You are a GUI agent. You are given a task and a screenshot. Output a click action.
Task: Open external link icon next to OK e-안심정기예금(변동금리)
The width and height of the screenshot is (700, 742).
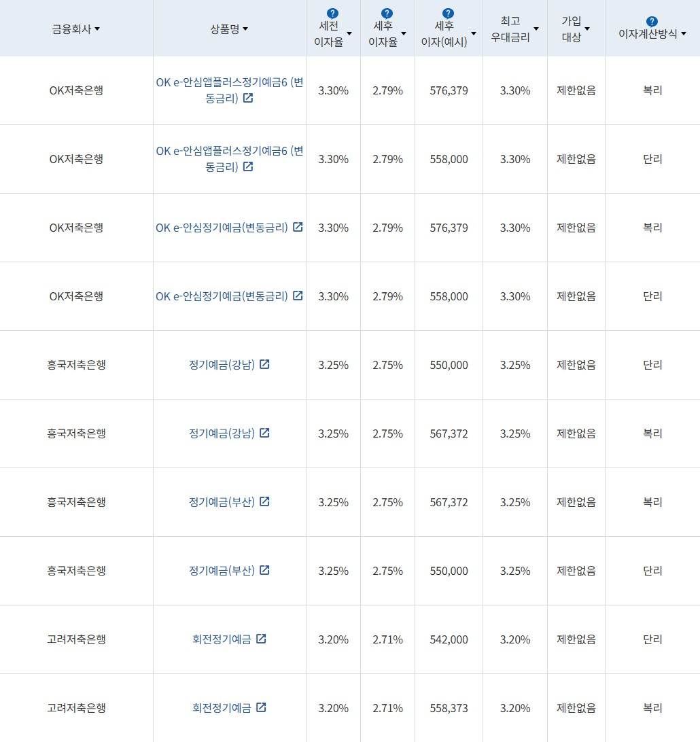[298, 228]
